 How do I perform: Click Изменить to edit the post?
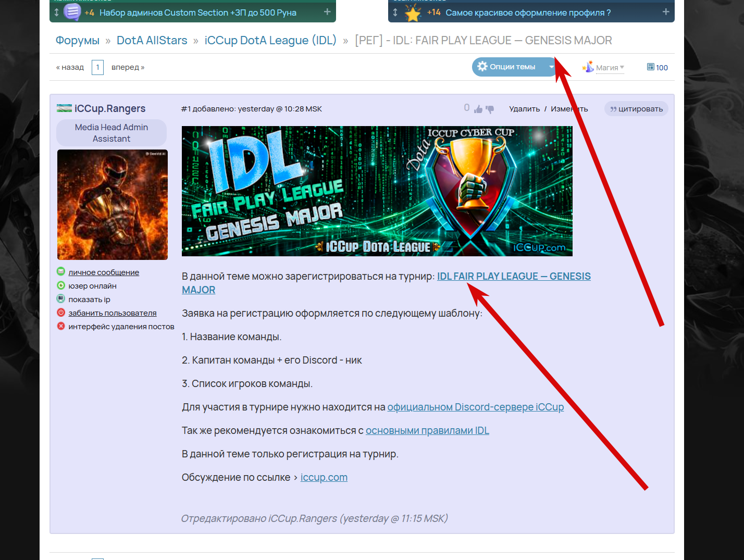(569, 109)
